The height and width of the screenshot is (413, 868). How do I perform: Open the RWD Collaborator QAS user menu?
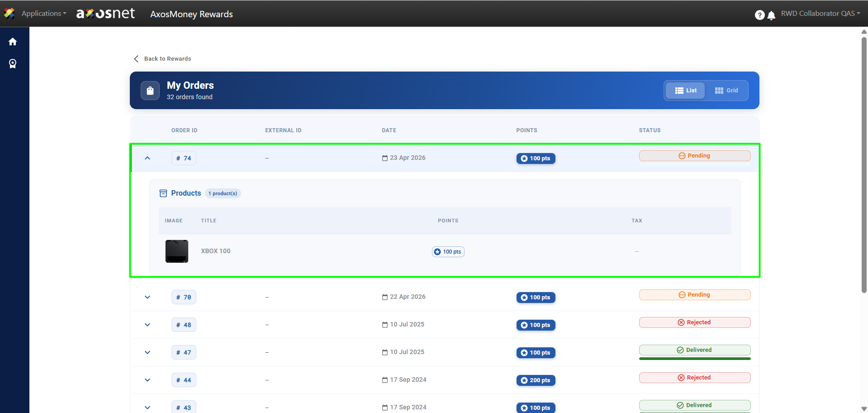(x=820, y=14)
